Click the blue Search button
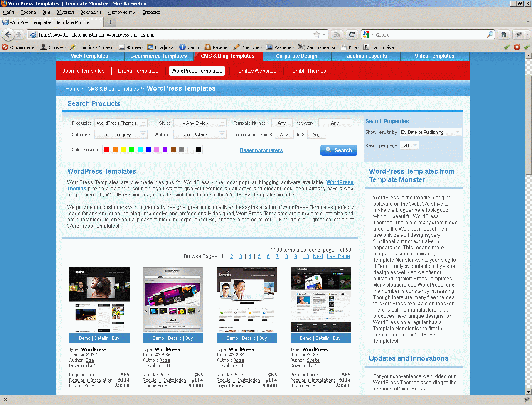This screenshot has height=405, width=532. pos(339,150)
